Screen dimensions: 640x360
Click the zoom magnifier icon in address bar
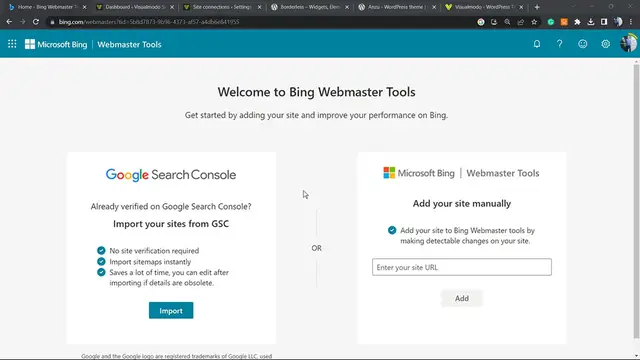tap(507, 22)
